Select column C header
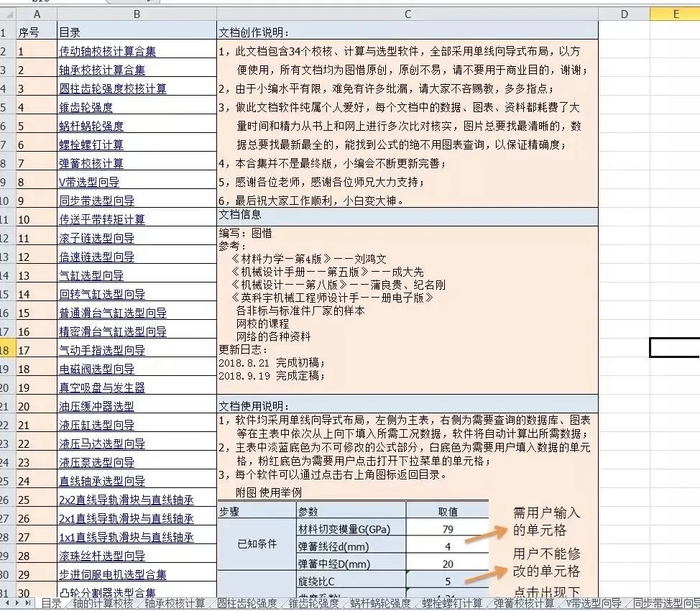 (x=407, y=14)
